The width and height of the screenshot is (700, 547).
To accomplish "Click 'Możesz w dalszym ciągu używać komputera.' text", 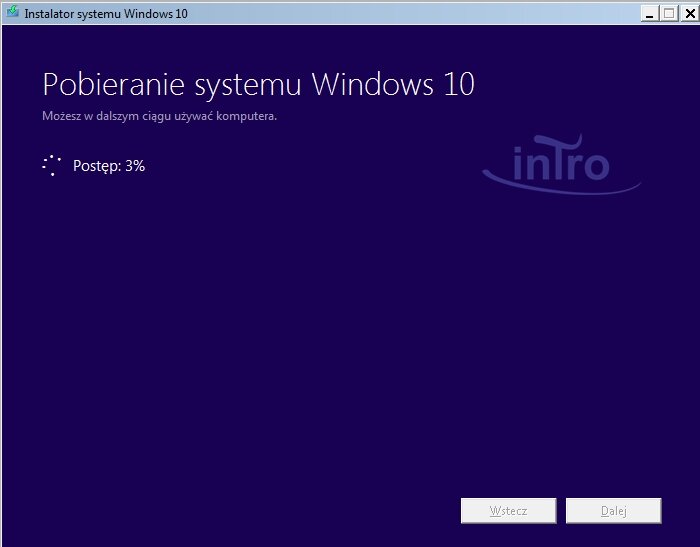I will [159, 117].
